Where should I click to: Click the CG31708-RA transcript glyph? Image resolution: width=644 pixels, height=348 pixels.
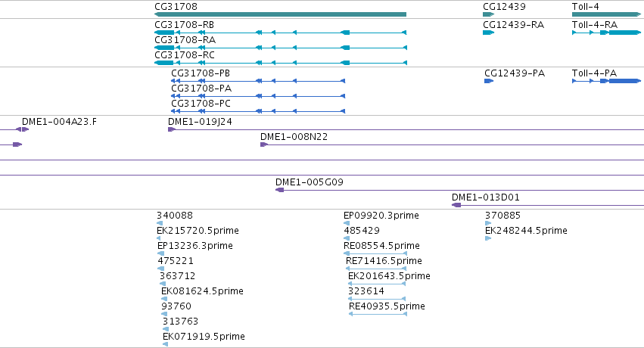coord(281,48)
